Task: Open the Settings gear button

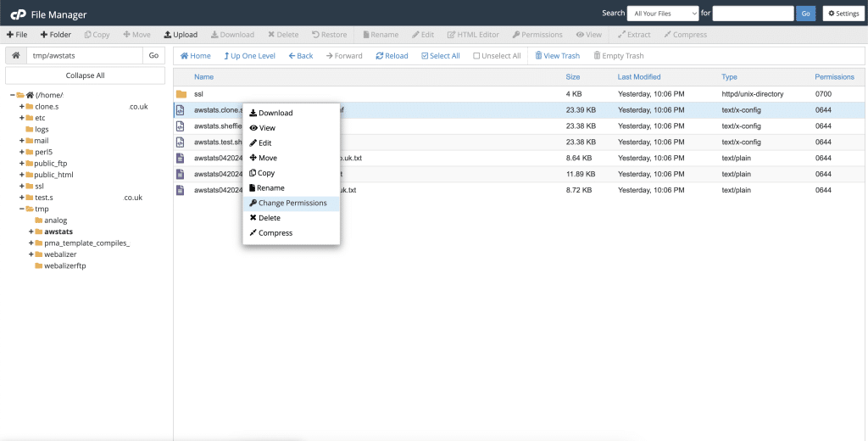Action: tap(843, 14)
